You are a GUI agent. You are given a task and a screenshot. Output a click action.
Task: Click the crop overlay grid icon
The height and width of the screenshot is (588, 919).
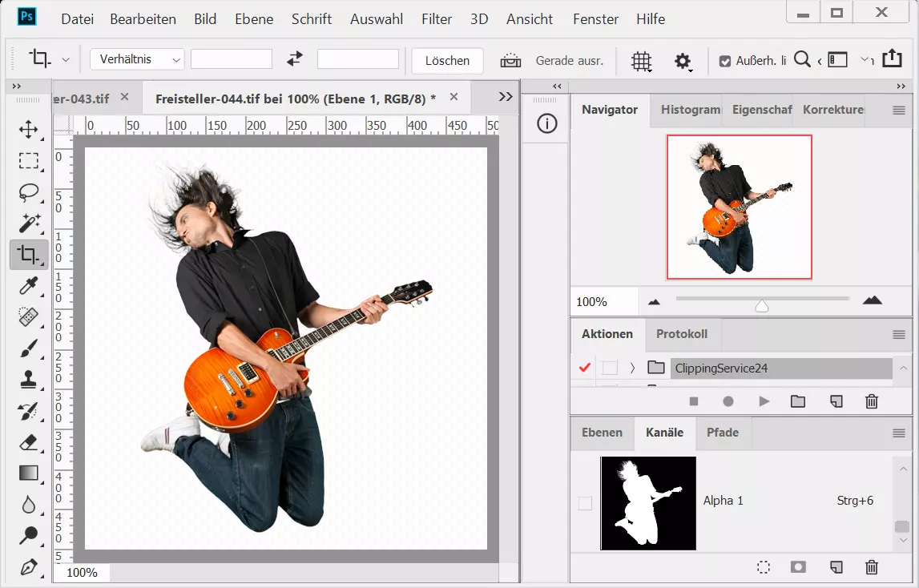click(x=640, y=61)
